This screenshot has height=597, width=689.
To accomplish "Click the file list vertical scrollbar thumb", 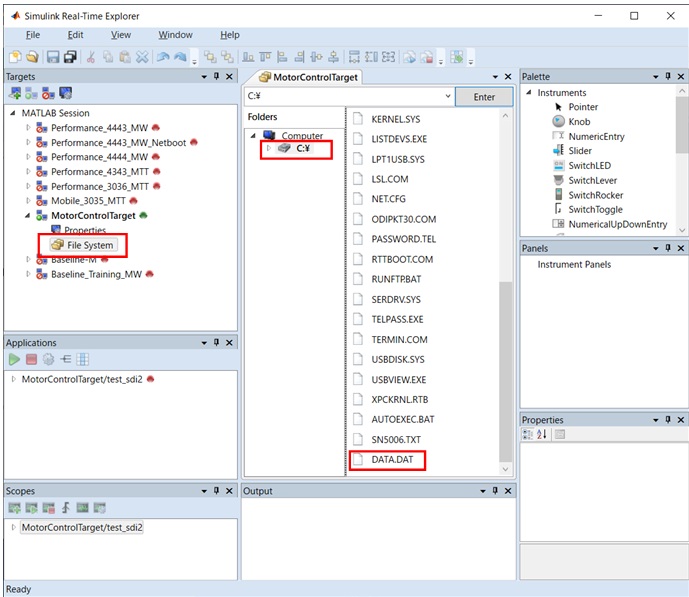I will (x=505, y=370).
